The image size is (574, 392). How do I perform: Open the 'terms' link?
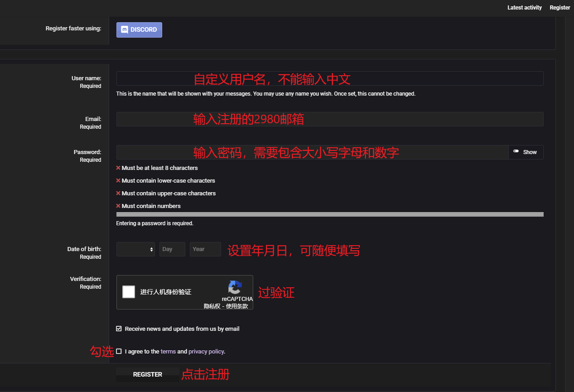pyautogui.click(x=168, y=351)
